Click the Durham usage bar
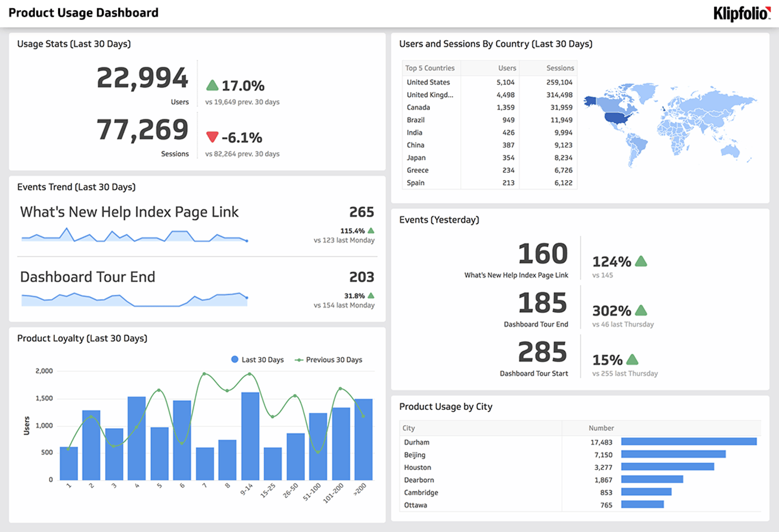The image size is (779, 532). click(688, 442)
